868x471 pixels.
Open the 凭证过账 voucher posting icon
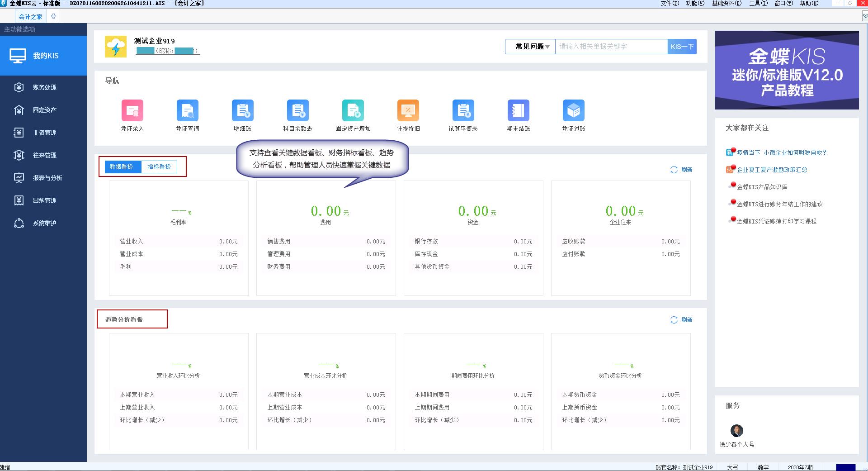(x=573, y=111)
